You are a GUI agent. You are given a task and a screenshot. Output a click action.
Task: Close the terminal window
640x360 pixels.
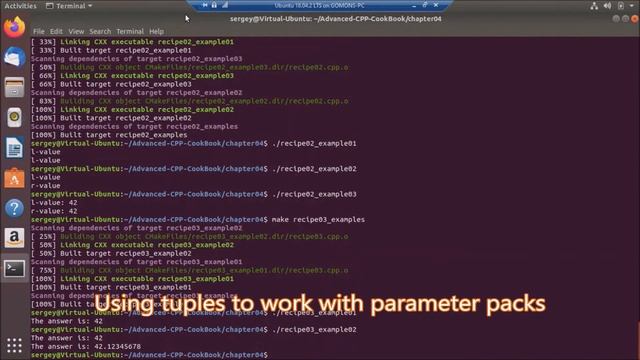coord(635,19)
